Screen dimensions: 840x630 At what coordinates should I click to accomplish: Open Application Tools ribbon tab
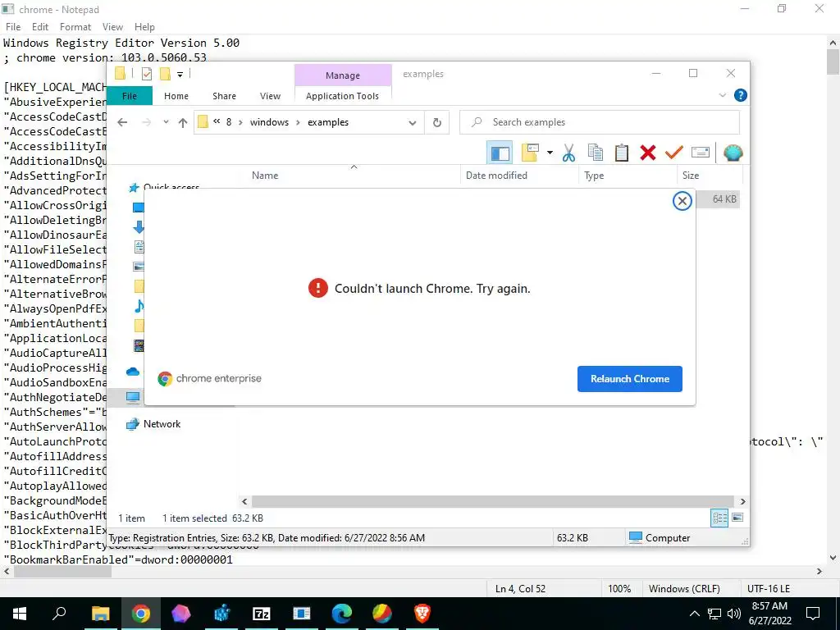point(342,96)
